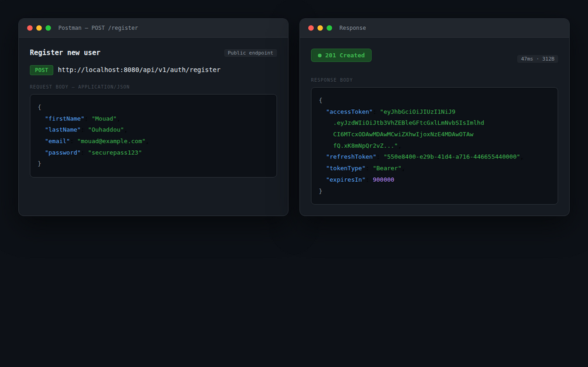The height and width of the screenshot is (367, 588).
Task: Click the Postman — POST /register window title
Action: click(x=98, y=28)
